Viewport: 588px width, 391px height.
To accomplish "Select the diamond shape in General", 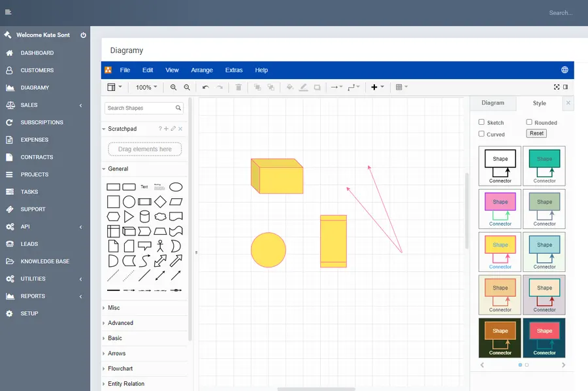I will pos(160,202).
